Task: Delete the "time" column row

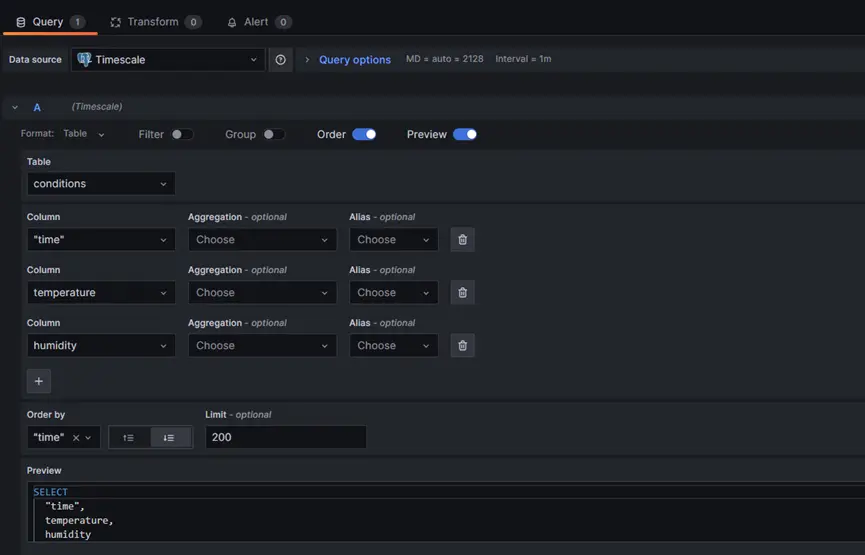Action: coord(462,240)
